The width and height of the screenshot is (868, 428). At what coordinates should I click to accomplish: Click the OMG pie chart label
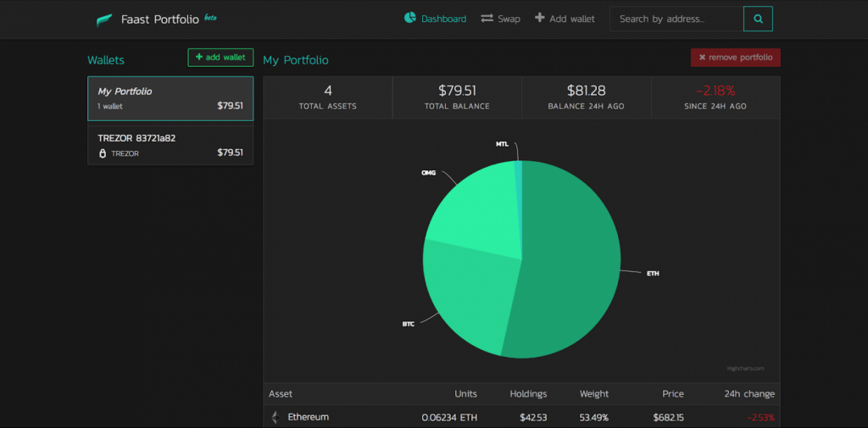428,173
